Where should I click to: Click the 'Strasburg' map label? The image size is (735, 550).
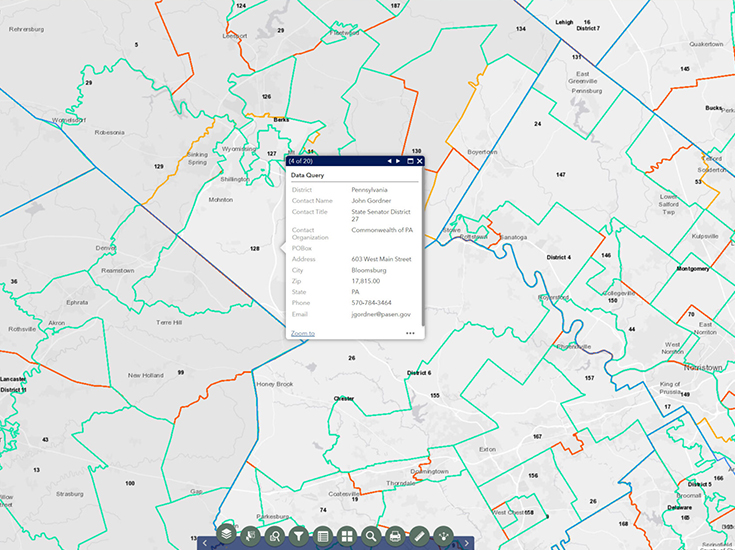[x=70, y=494]
